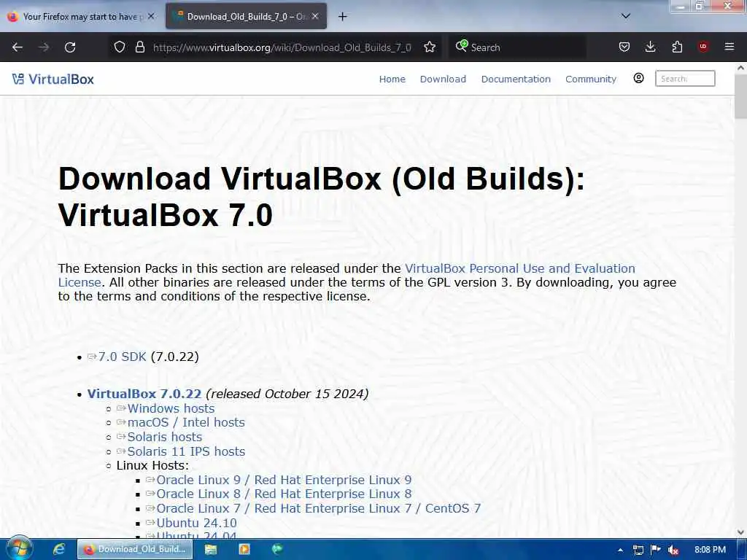This screenshot has width=747, height=560.
Task: Open the extensions puzzle-piece icon
Action: [x=677, y=47]
